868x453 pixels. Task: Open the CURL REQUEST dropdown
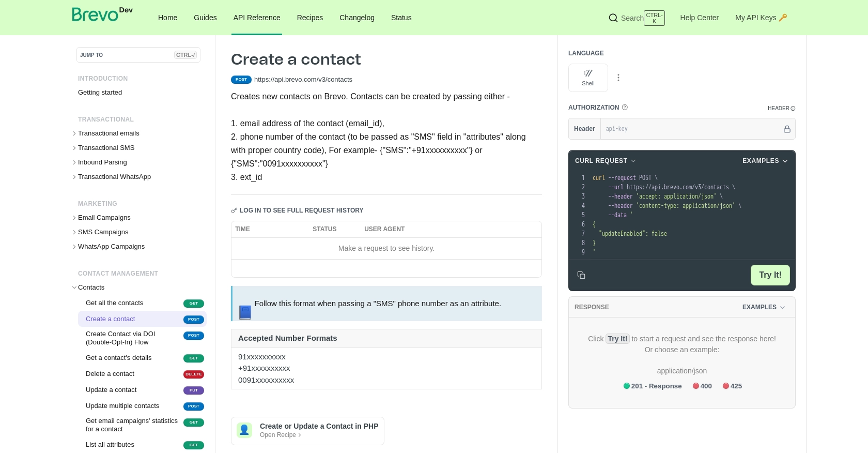[x=605, y=161]
